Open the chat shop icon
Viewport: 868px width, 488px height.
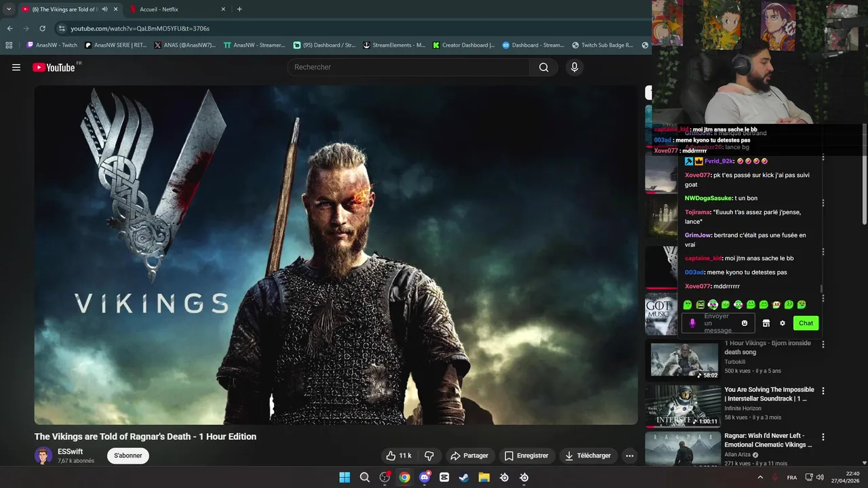766,323
